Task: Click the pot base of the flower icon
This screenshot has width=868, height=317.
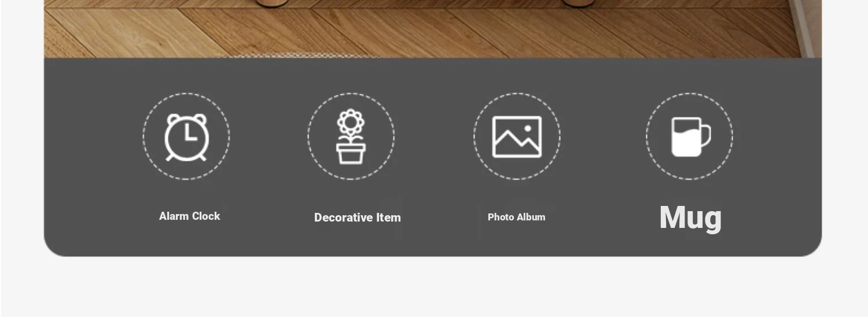Action: pyautogui.click(x=351, y=154)
